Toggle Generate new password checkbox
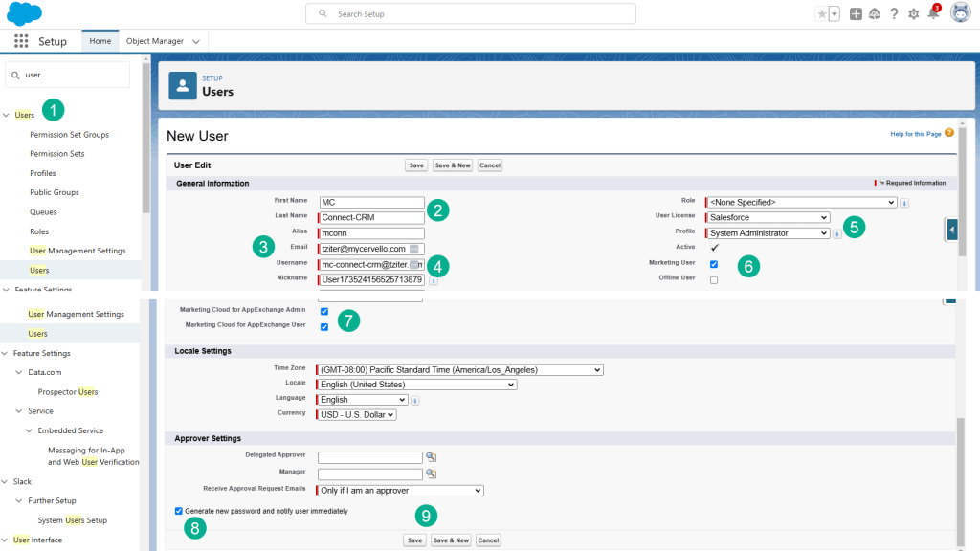This screenshot has height=551, width=980. (x=179, y=511)
